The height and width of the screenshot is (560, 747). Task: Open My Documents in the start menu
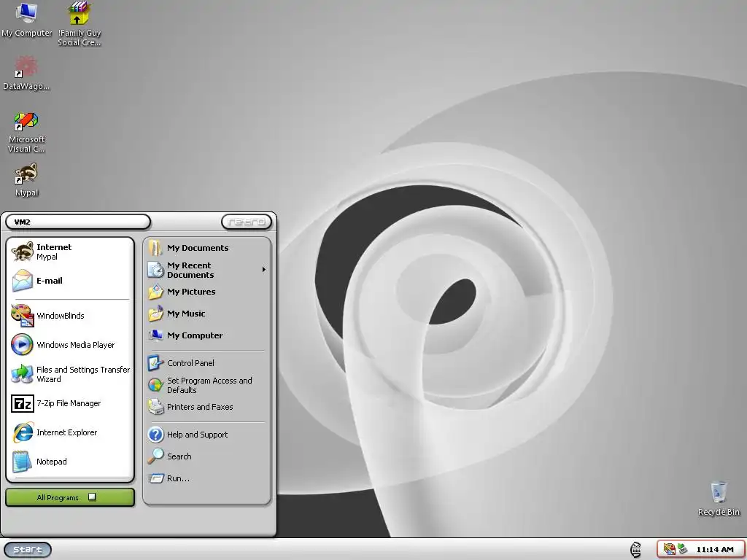(x=206, y=248)
